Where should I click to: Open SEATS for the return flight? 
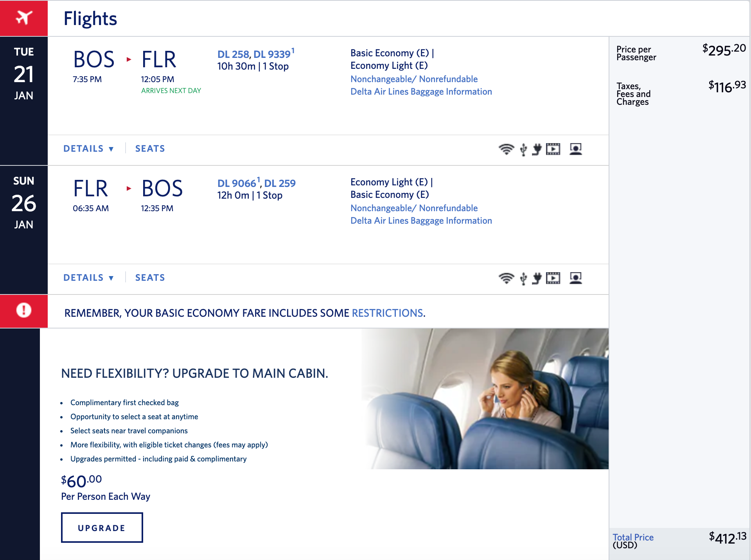coord(150,278)
